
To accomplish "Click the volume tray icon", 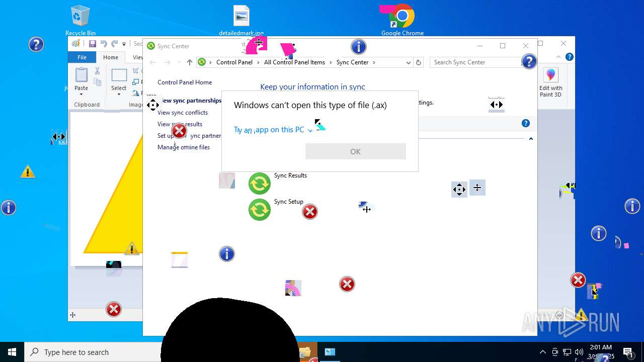I will click(x=579, y=352).
